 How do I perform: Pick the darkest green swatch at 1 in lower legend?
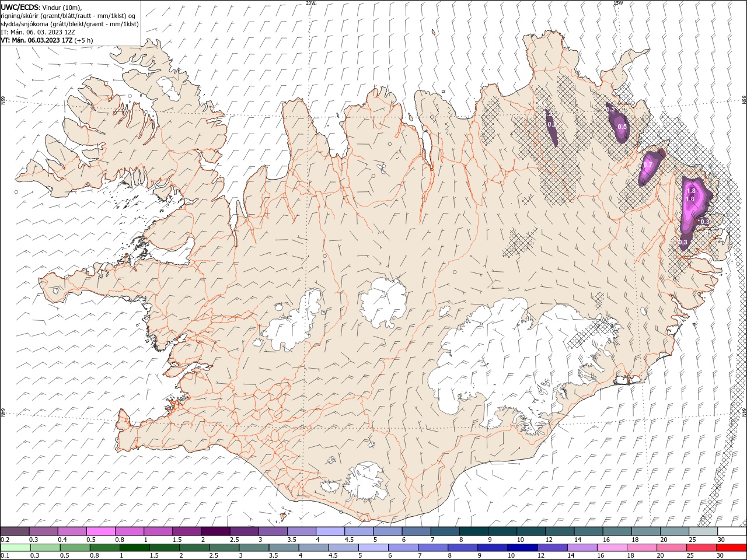(x=135, y=548)
